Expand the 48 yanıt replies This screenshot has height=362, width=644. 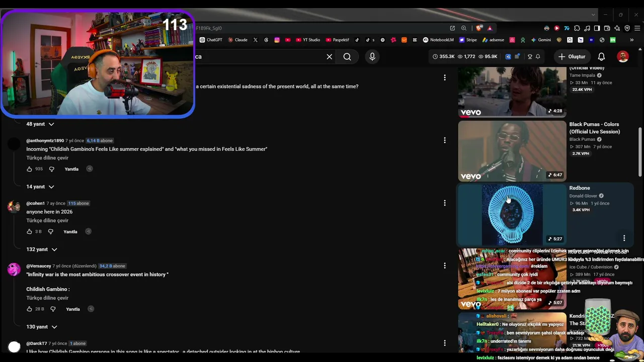40,124
